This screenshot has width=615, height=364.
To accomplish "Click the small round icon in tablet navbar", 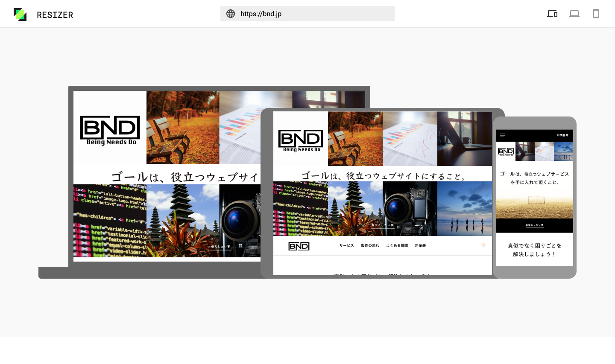I will [x=483, y=245].
